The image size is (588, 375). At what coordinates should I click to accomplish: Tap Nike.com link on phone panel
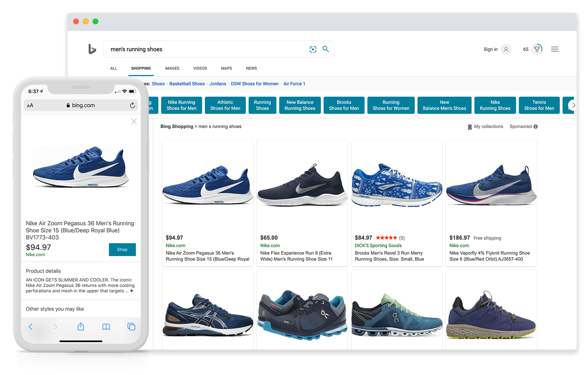click(x=35, y=255)
